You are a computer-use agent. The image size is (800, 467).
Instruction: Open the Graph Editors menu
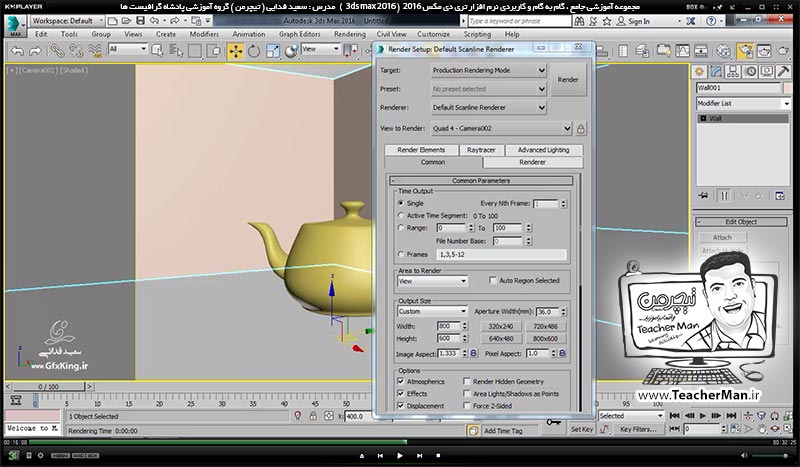click(x=299, y=34)
